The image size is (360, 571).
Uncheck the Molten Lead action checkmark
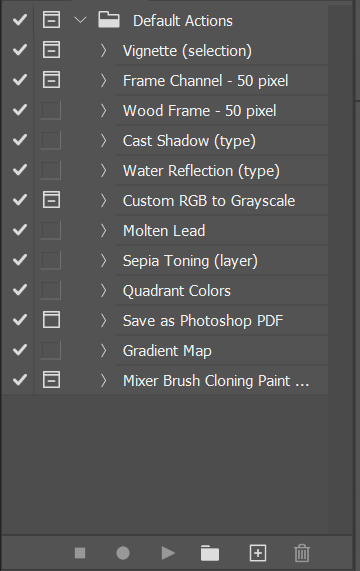tap(20, 230)
